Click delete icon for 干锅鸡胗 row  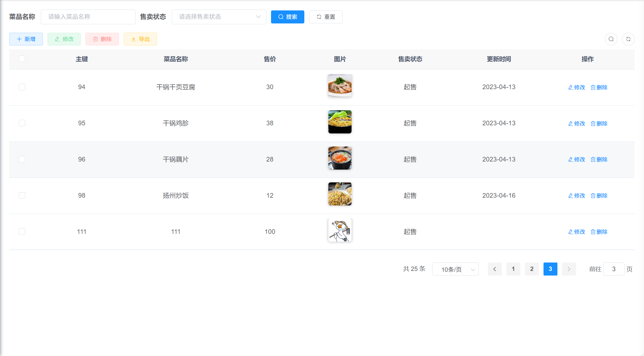(599, 123)
